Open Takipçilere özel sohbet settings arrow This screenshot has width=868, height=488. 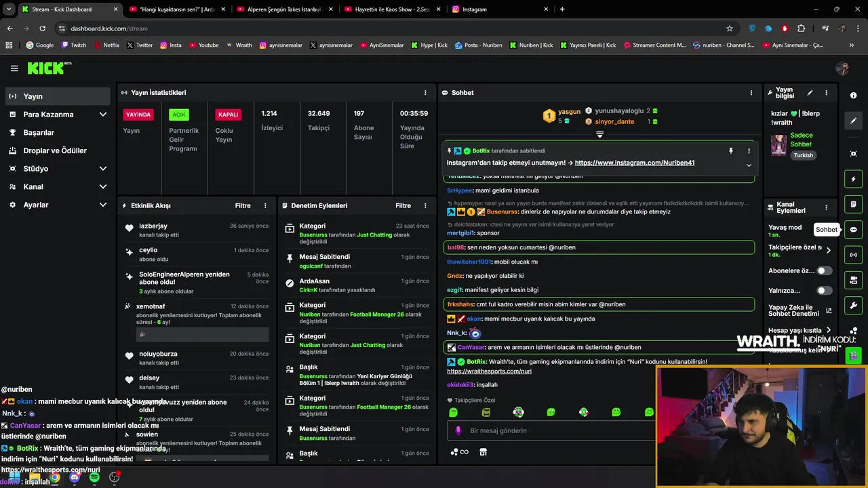click(x=828, y=250)
